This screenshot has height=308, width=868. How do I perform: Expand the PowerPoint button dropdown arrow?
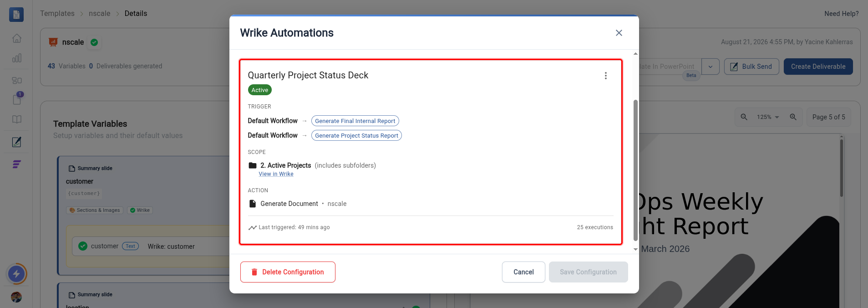[710, 67]
